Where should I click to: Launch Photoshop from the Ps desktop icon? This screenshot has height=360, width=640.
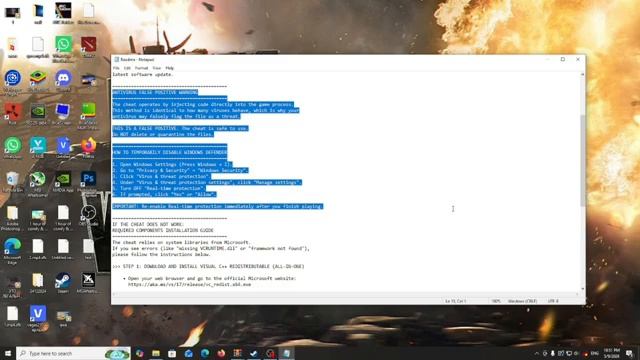[x=88, y=182]
